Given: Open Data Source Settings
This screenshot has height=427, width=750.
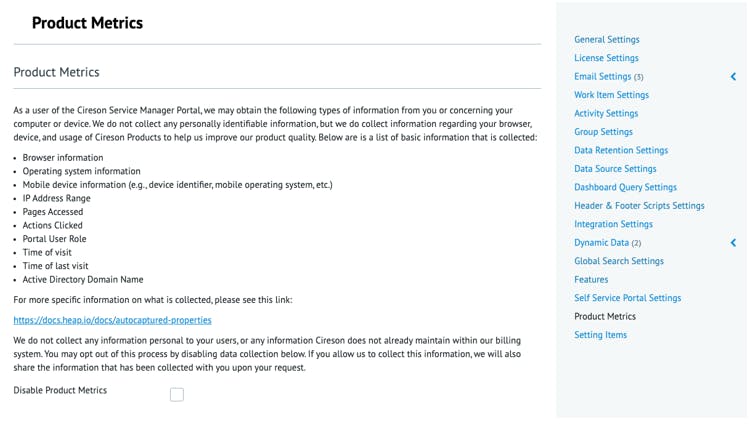Looking at the screenshot, I should pyautogui.click(x=615, y=169).
